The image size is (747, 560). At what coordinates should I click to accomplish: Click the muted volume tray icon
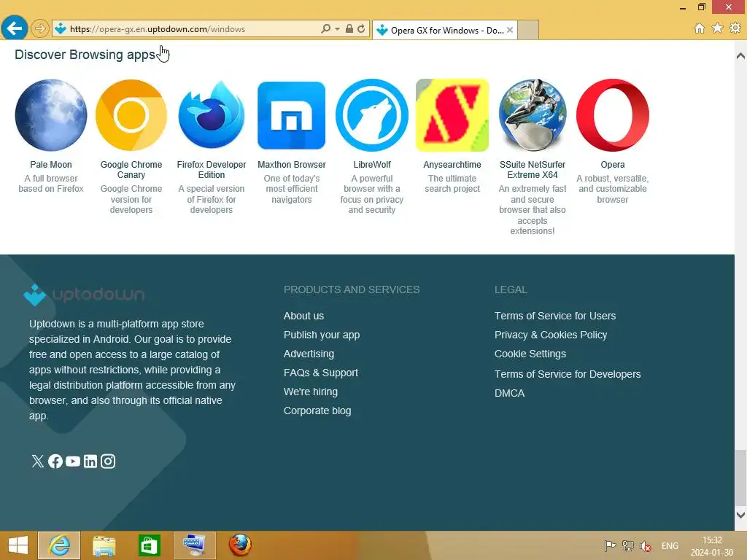click(646, 546)
